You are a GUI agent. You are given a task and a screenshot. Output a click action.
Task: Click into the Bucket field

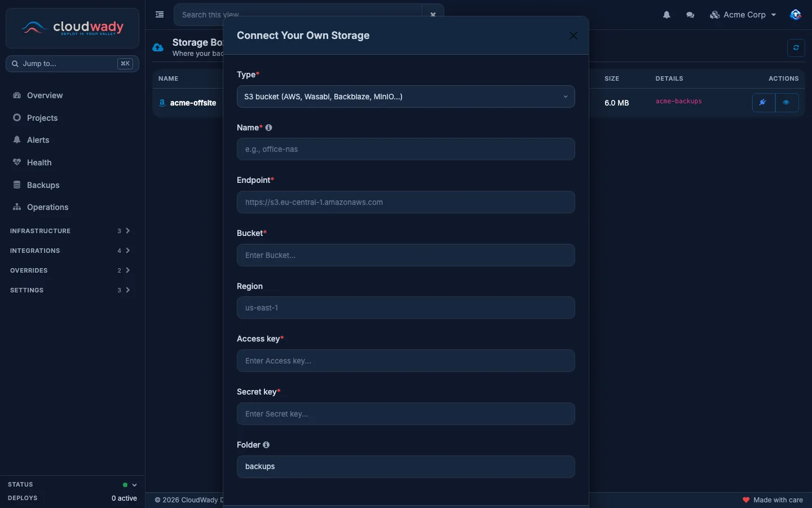406,255
